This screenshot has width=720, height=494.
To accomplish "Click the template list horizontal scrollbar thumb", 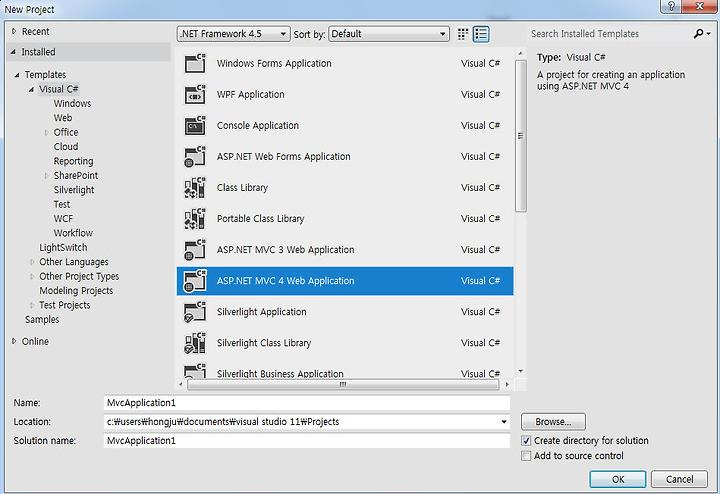I will [x=343, y=385].
